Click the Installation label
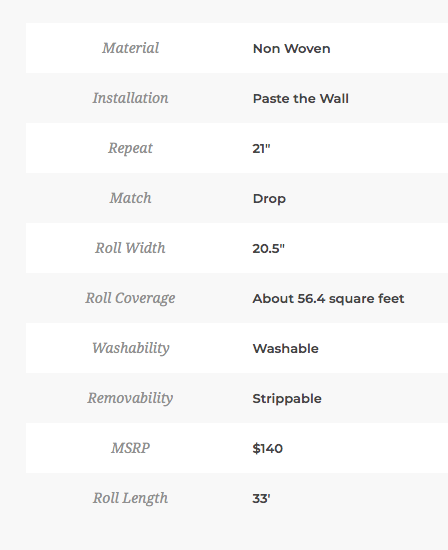This screenshot has height=550, width=448. click(131, 98)
